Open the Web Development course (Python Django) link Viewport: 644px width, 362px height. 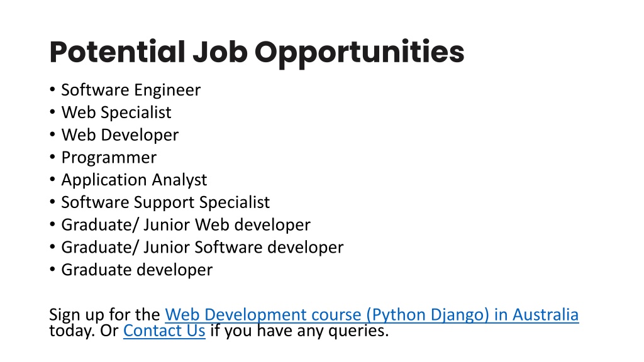point(372,315)
